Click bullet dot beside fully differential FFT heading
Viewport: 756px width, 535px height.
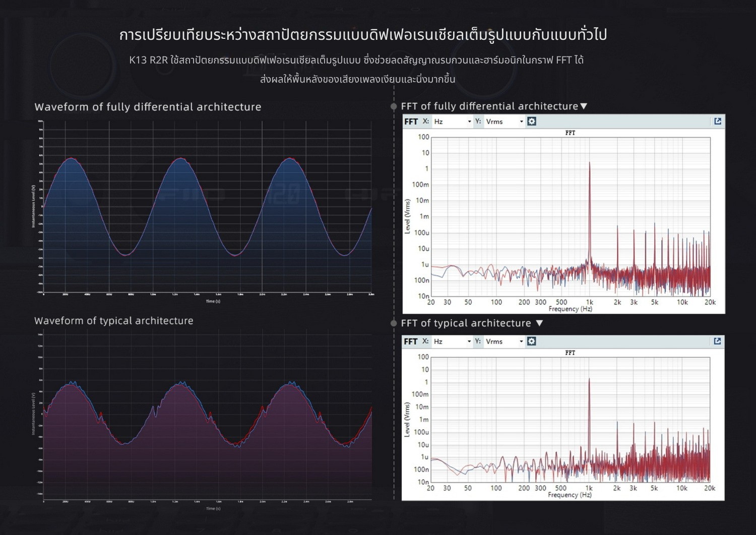coord(394,106)
